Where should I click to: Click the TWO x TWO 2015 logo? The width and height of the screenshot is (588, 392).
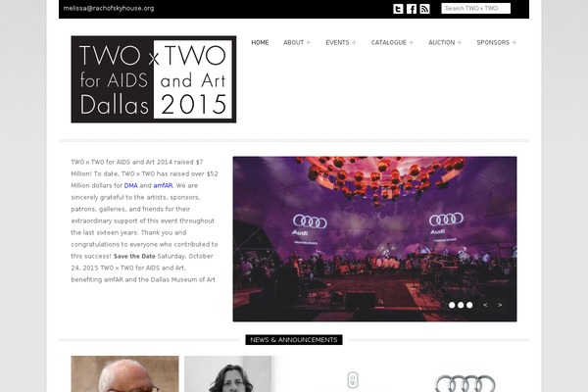click(154, 79)
